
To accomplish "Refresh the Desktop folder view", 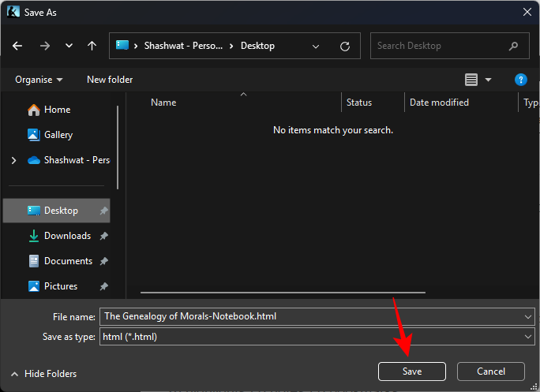I will 345,47.
